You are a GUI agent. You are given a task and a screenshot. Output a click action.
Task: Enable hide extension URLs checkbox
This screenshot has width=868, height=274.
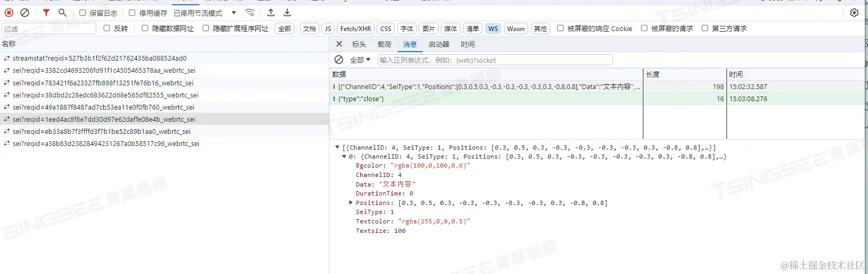coord(206,28)
